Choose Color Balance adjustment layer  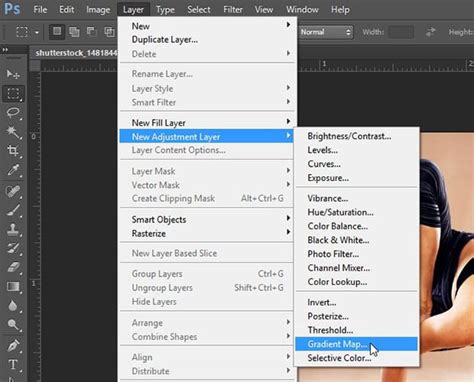pos(356,226)
